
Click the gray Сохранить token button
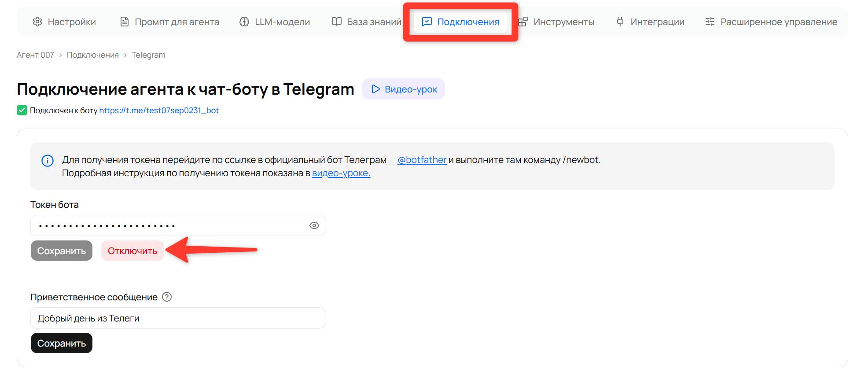pyautogui.click(x=62, y=251)
